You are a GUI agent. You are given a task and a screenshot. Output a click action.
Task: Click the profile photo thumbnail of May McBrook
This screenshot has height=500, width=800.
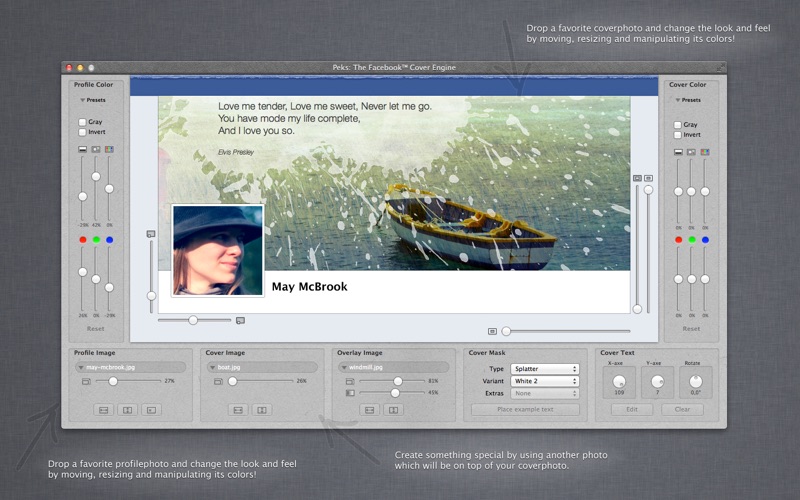pyautogui.click(x=218, y=250)
